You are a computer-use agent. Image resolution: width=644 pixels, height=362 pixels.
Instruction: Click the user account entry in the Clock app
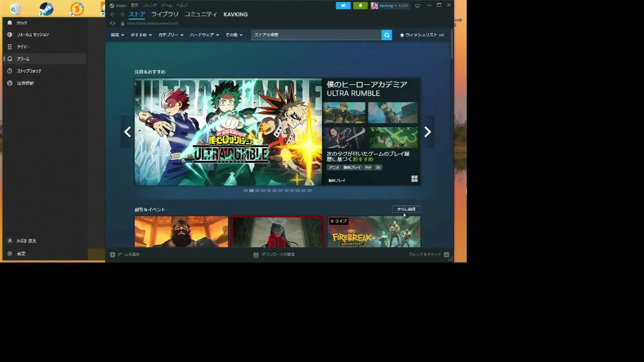[x=45, y=241]
